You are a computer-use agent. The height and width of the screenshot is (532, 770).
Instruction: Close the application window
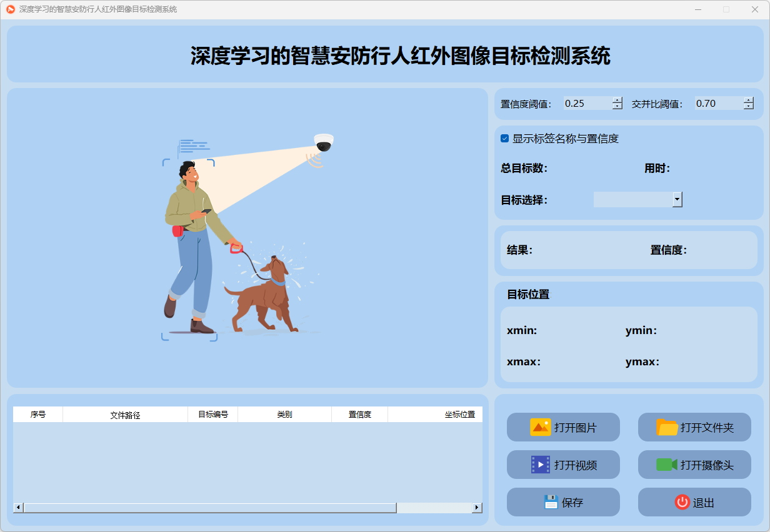coord(755,9)
